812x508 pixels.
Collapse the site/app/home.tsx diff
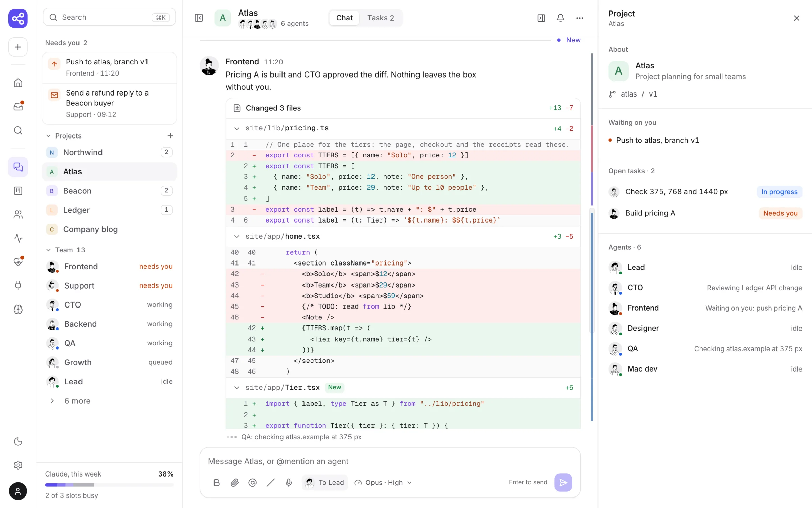236,236
